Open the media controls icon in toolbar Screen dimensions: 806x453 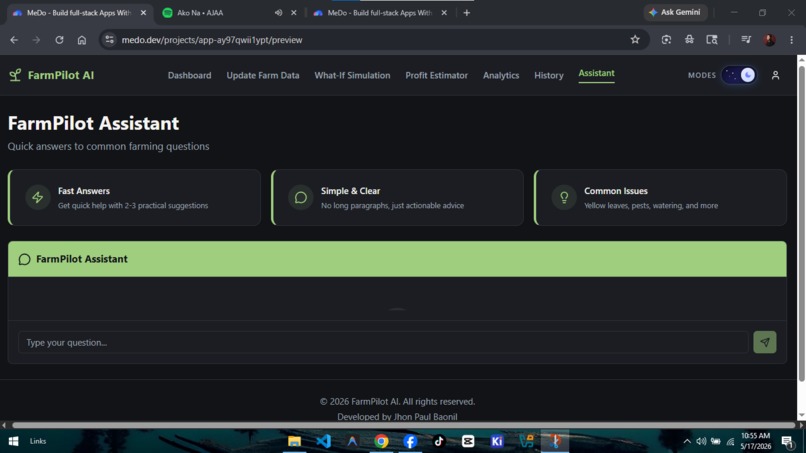pyautogui.click(x=746, y=40)
